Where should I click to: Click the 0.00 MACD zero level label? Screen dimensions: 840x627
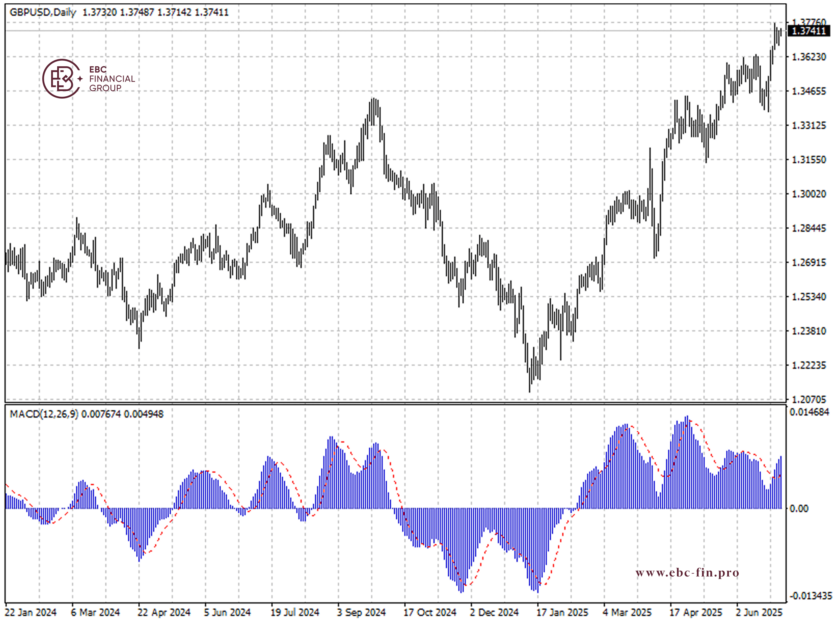[799, 509]
